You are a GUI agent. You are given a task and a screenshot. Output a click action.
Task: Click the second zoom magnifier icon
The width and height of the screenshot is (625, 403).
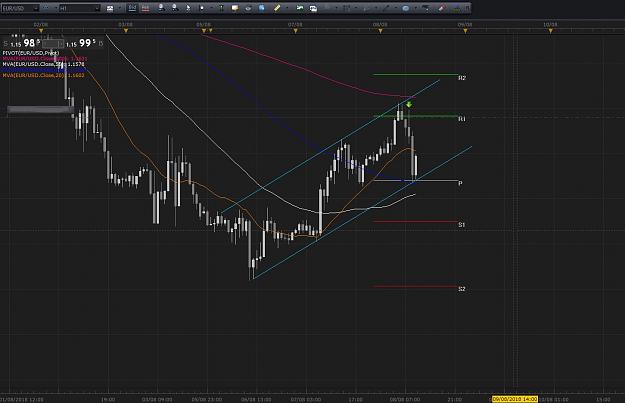[175, 8]
